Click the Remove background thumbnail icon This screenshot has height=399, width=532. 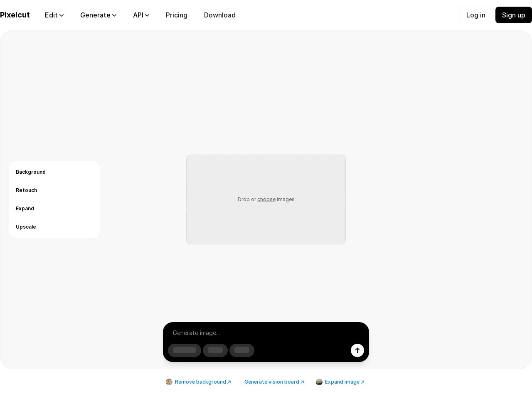click(x=169, y=382)
